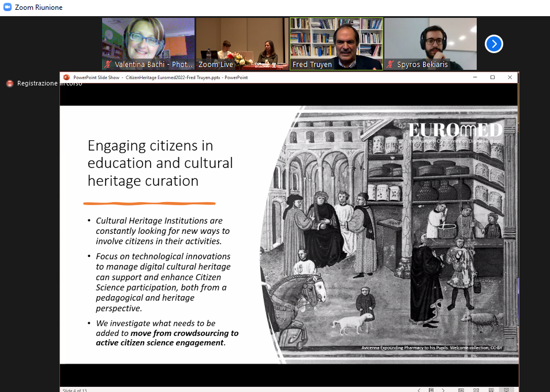The width and height of the screenshot is (550, 392).
Task: Click the red recording indicator icon
Action: [x=10, y=84]
